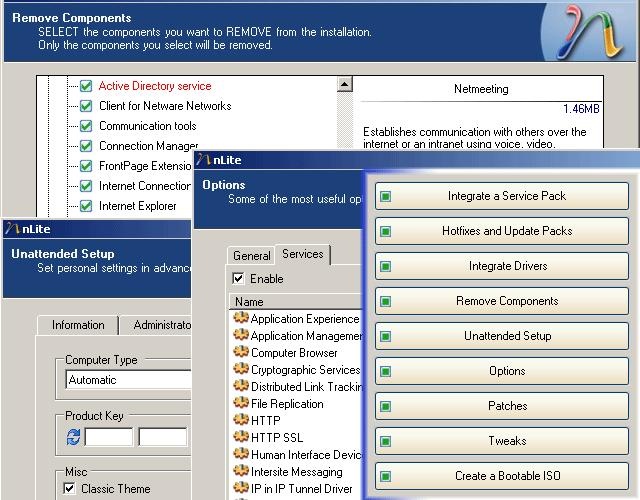
Task: Click the Intersite Messaging gear icon
Action: coord(240,472)
